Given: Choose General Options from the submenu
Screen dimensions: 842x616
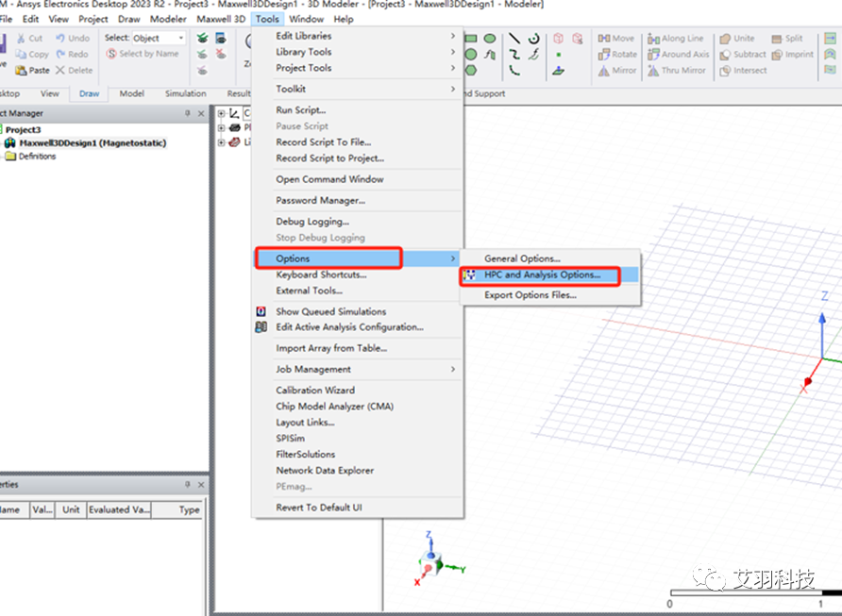Looking at the screenshot, I should (x=522, y=258).
